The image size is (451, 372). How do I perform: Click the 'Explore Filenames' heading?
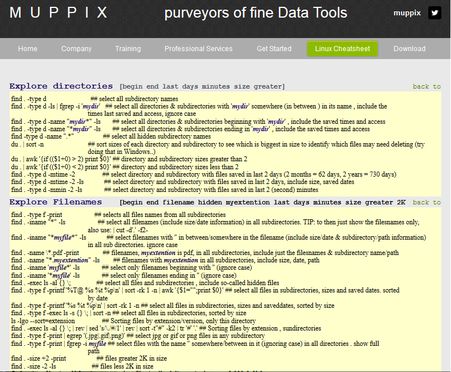point(56,202)
